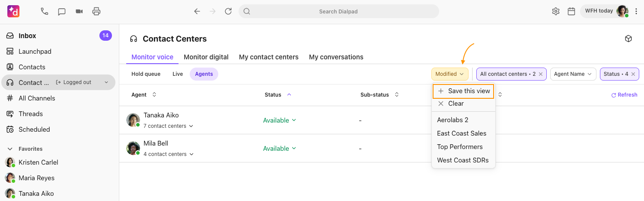Click the Contacts book icon
This screenshot has height=201, width=644.
10,67
